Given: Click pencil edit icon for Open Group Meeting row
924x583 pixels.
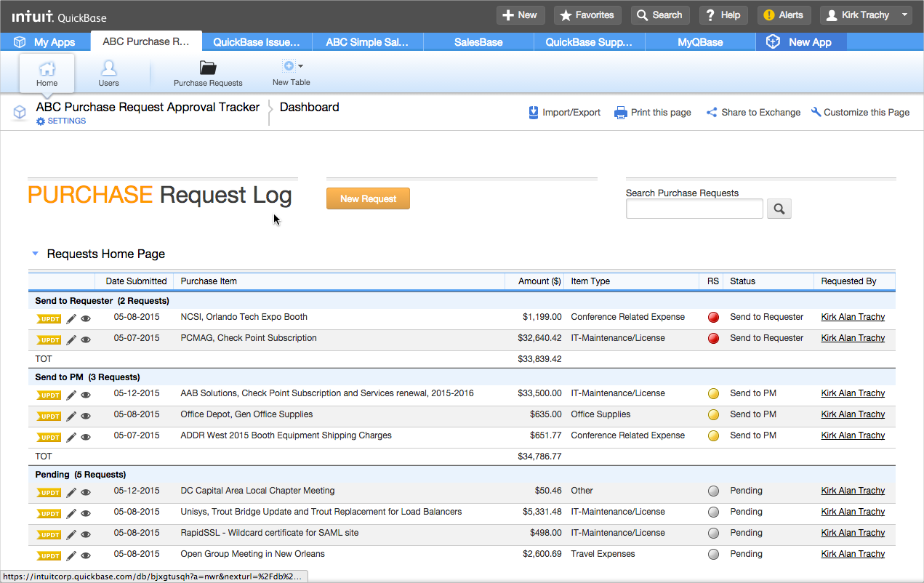Looking at the screenshot, I should click(x=71, y=555).
